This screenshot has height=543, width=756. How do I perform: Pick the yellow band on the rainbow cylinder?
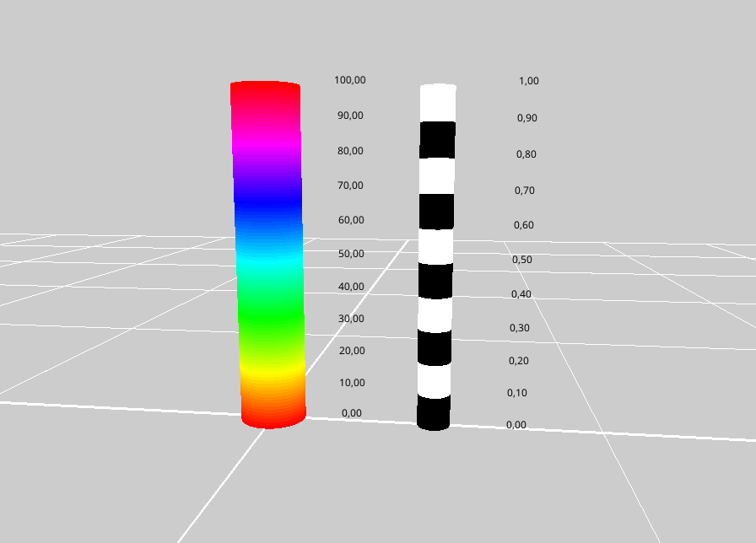[272, 369]
